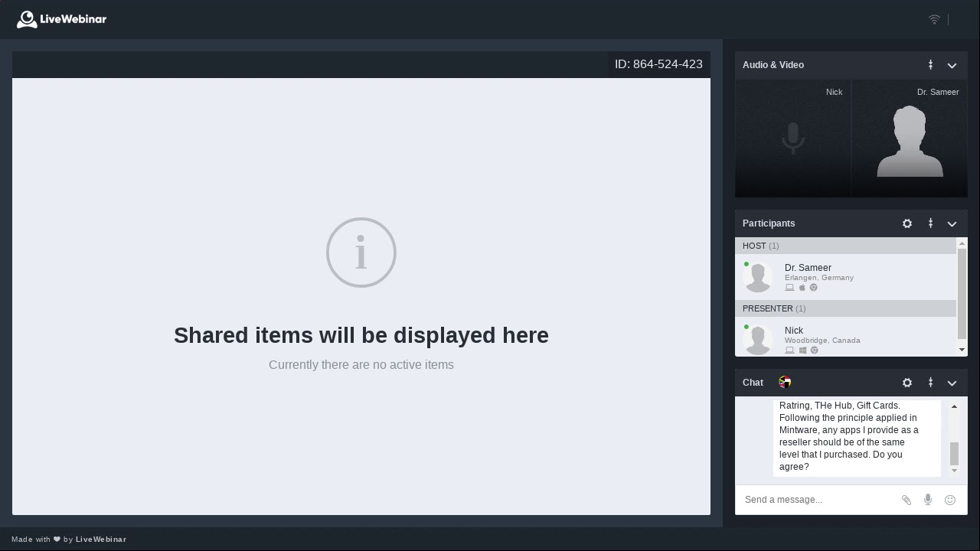Click the chat scroll up arrow
The image size is (980, 551).
[954, 406]
